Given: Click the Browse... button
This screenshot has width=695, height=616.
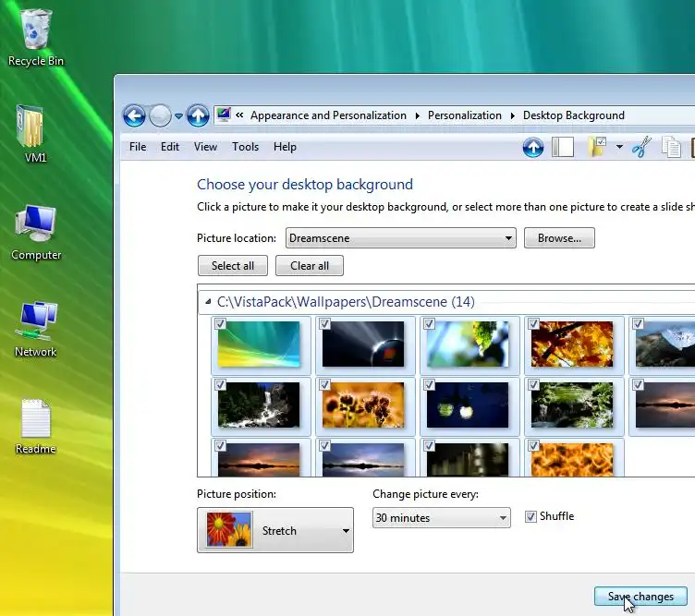Looking at the screenshot, I should click(x=559, y=237).
